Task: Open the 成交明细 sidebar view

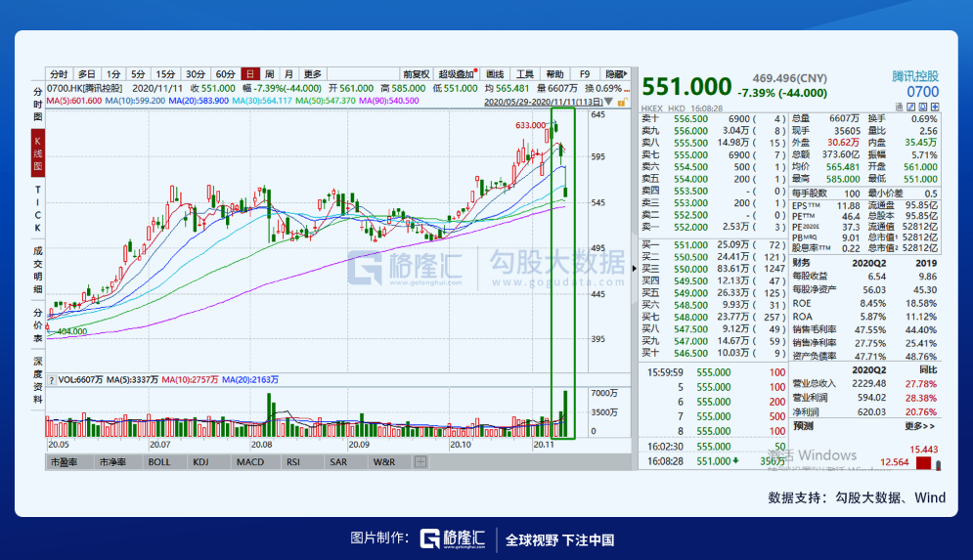Action: [x=38, y=269]
